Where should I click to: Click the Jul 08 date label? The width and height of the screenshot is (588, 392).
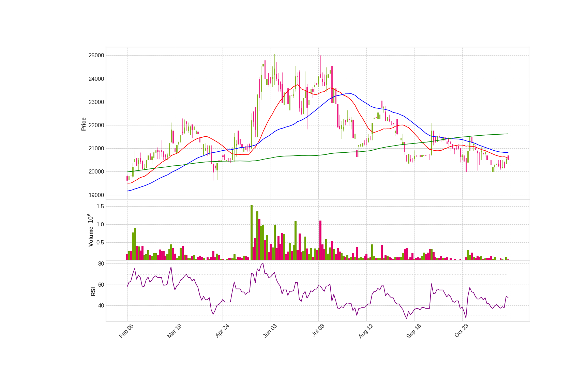tap(318, 331)
